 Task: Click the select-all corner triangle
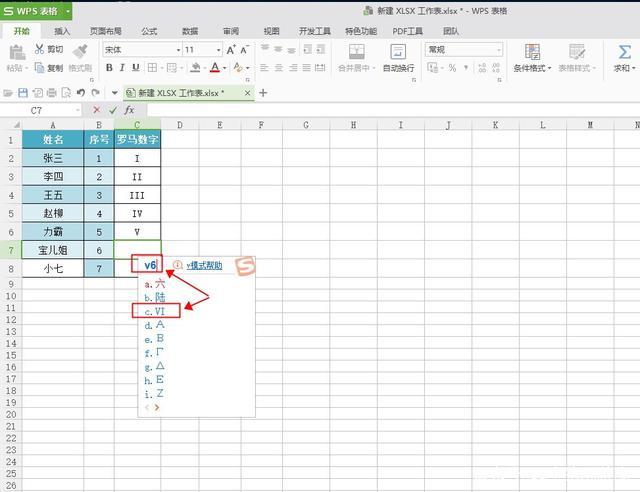16,125
